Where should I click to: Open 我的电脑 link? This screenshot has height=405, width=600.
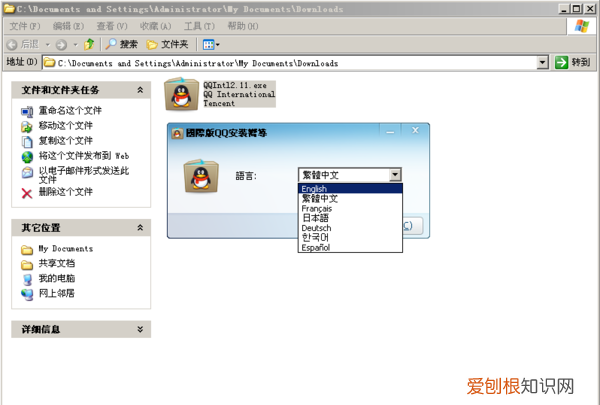coord(57,278)
